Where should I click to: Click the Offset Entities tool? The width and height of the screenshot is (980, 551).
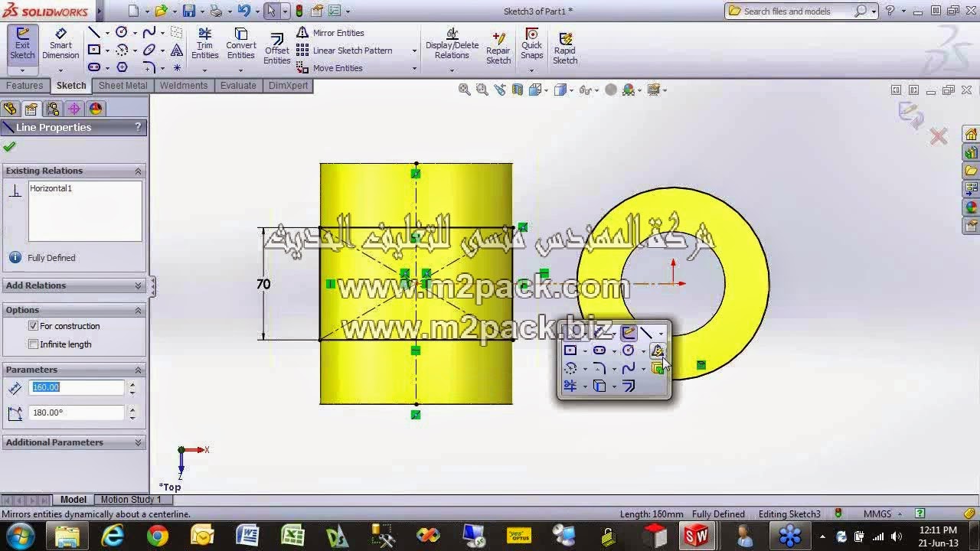(277, 48)
